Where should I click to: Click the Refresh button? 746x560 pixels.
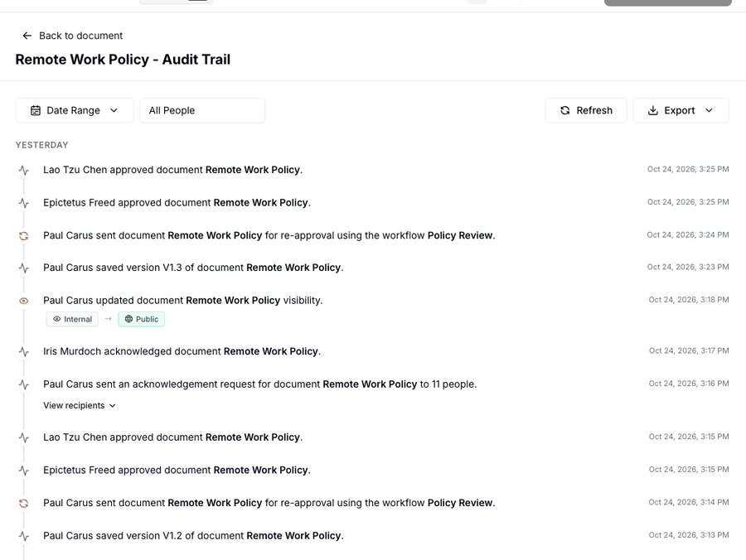586,110
